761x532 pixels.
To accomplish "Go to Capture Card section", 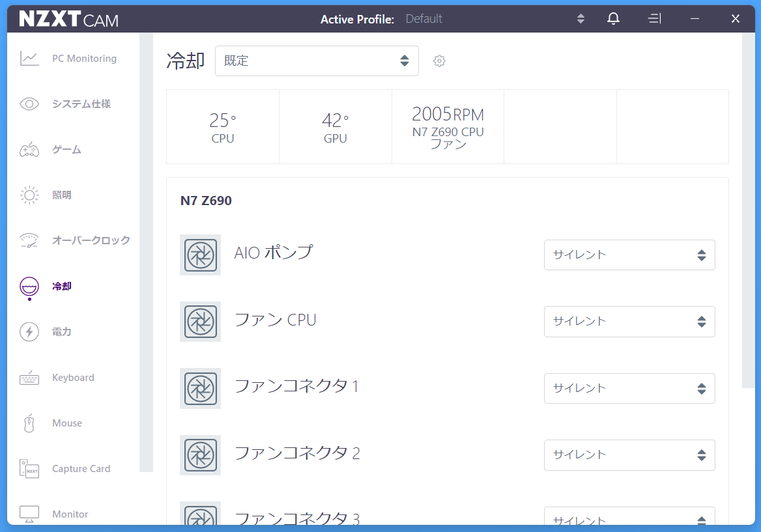I will point(81,468).
